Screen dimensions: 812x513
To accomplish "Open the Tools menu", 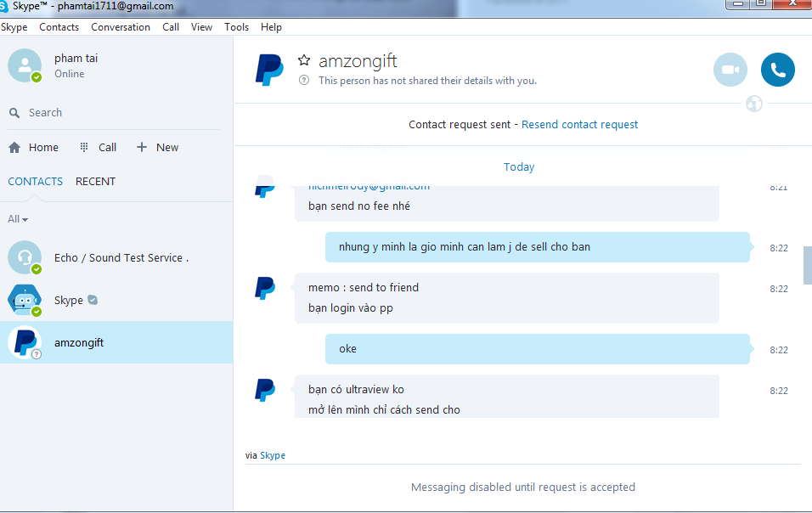I will 236,27.
